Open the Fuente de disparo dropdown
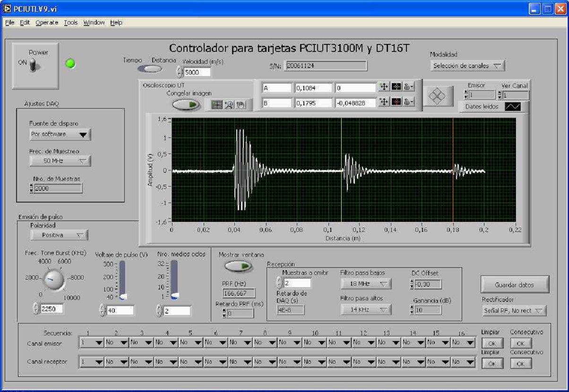This screenshot has width=569, height=392. (60, 134)
